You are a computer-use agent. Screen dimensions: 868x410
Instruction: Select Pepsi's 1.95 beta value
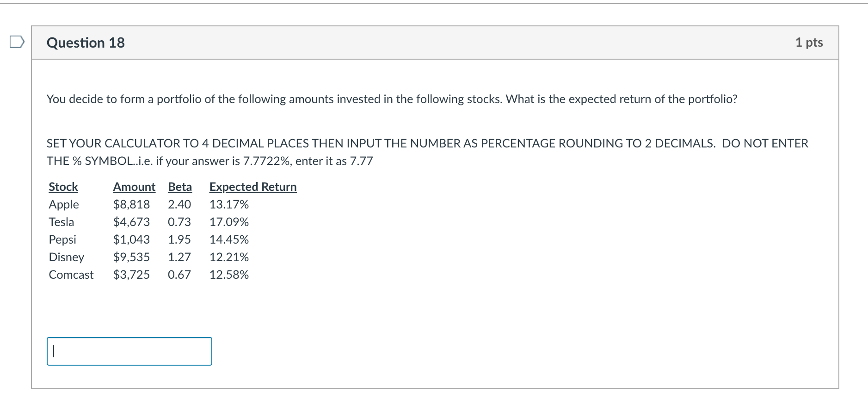(179, 239)
